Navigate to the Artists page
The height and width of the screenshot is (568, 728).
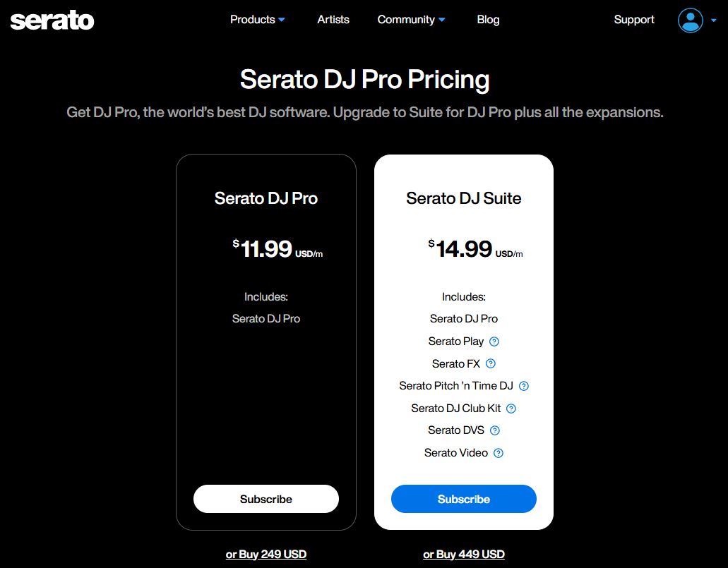pos(333,20)
